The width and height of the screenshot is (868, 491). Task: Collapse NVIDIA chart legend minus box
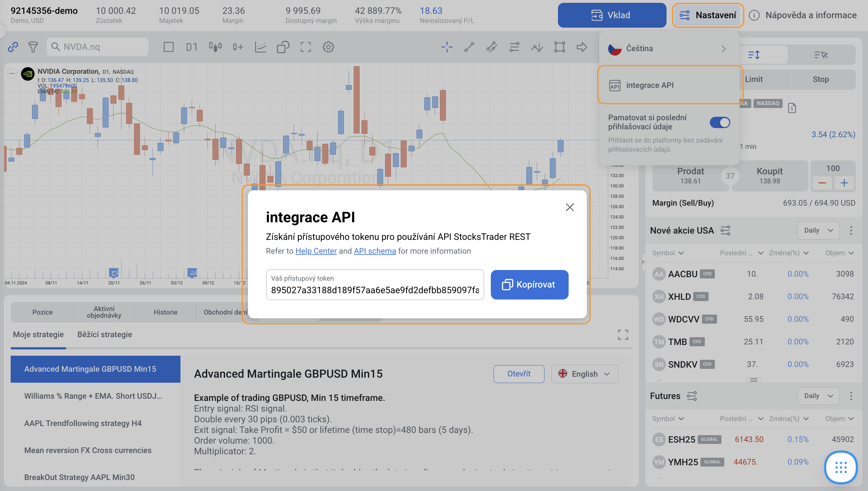(x=13, y=73)
